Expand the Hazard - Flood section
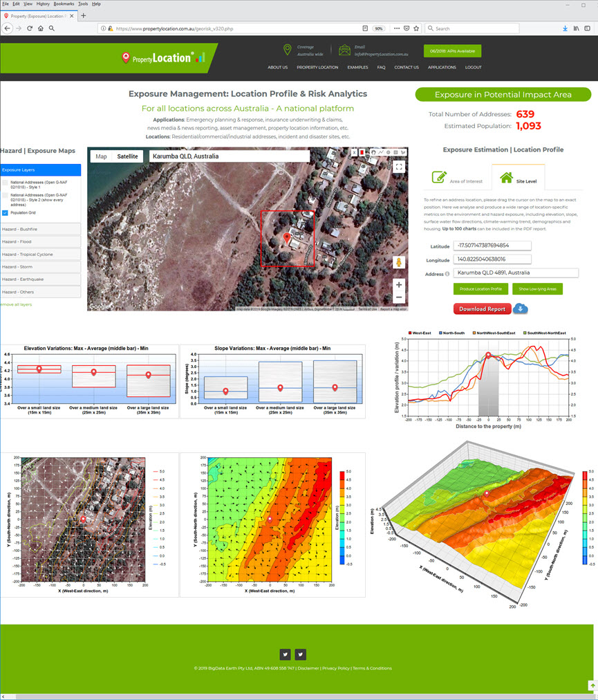The height and width of the screenshot is (700, 598). (41, 241)
